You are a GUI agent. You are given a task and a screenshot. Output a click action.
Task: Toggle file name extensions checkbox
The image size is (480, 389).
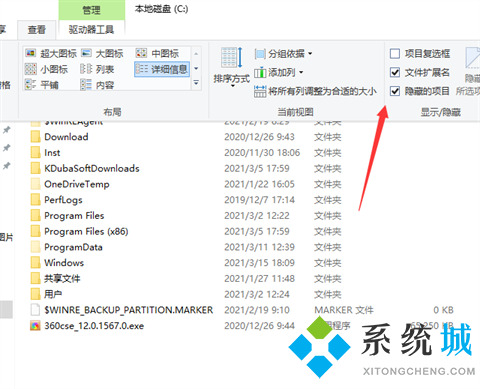point(420,72)
